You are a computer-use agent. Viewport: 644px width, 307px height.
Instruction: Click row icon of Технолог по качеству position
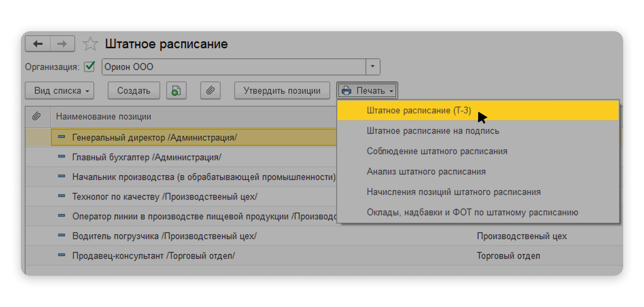61,196
